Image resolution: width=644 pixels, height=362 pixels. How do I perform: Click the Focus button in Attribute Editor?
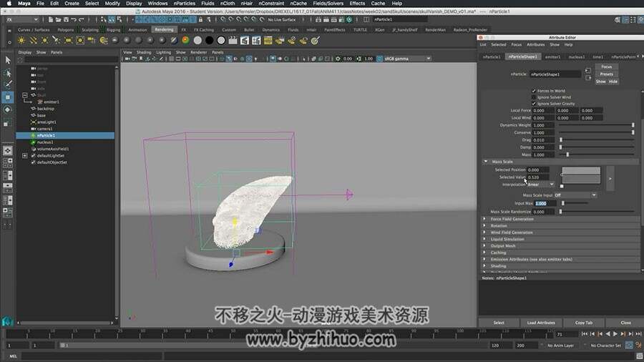(607, 67)
